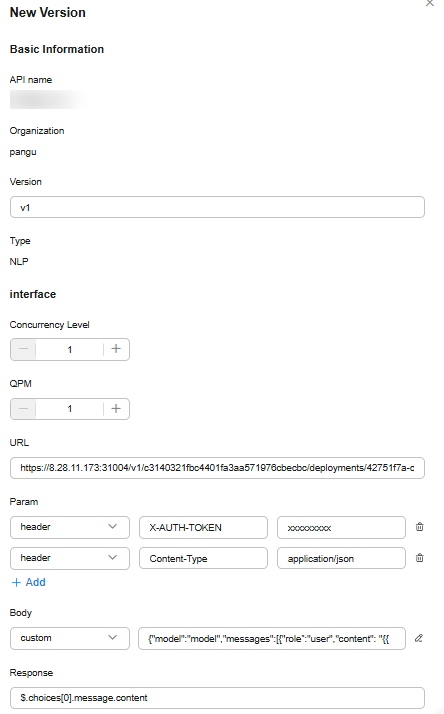Decrease QPM value with minus icon
444x714 pixels.
(x=24, y=409)
